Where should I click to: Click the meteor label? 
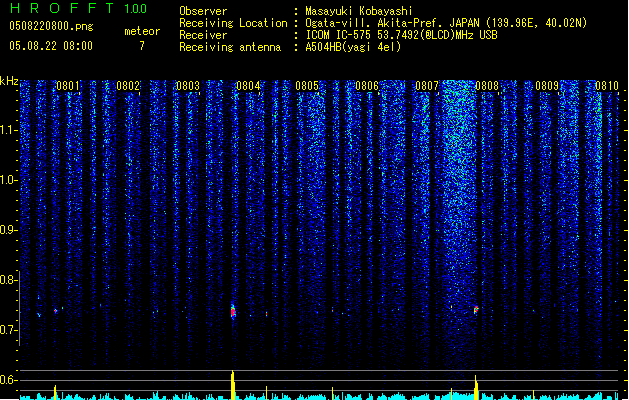(142, 31)
